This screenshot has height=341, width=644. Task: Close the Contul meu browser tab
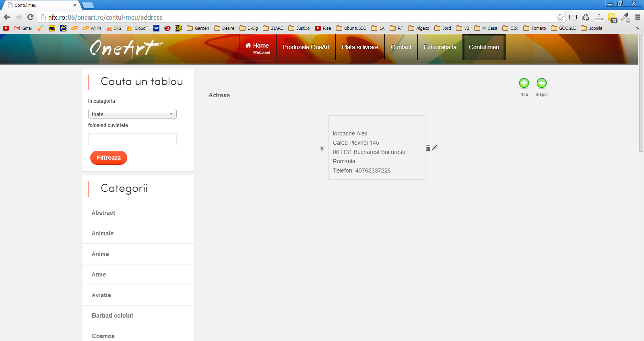point(75,5)
